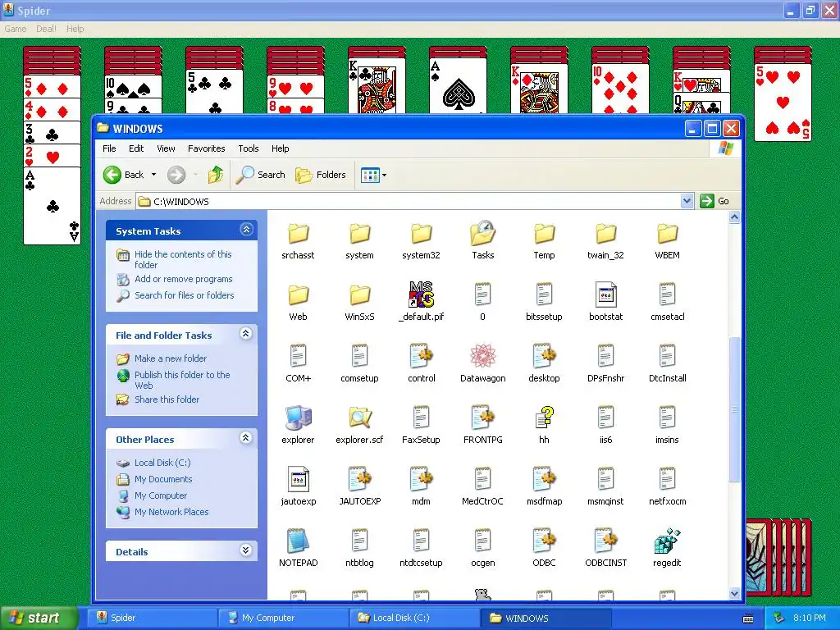This screenshot has width=840, height=630.
Task: Click the Spider stock pile to deal
Action: [x=779, y=557]
